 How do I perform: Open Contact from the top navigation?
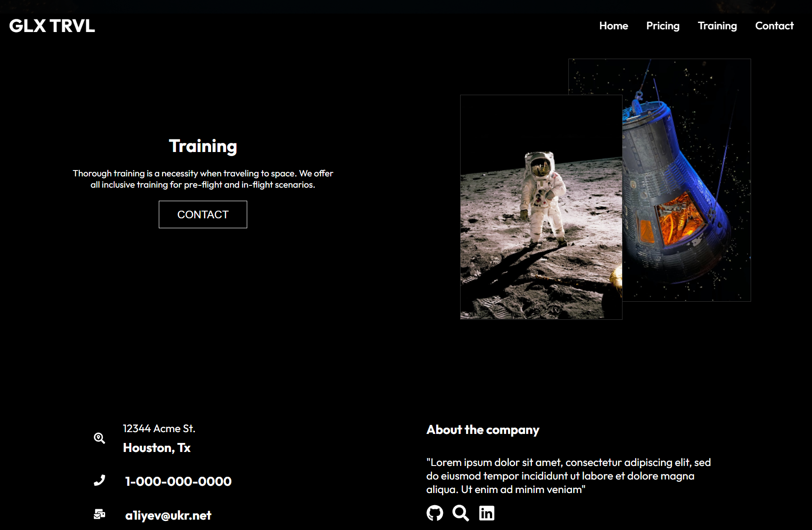click(774, 26)
